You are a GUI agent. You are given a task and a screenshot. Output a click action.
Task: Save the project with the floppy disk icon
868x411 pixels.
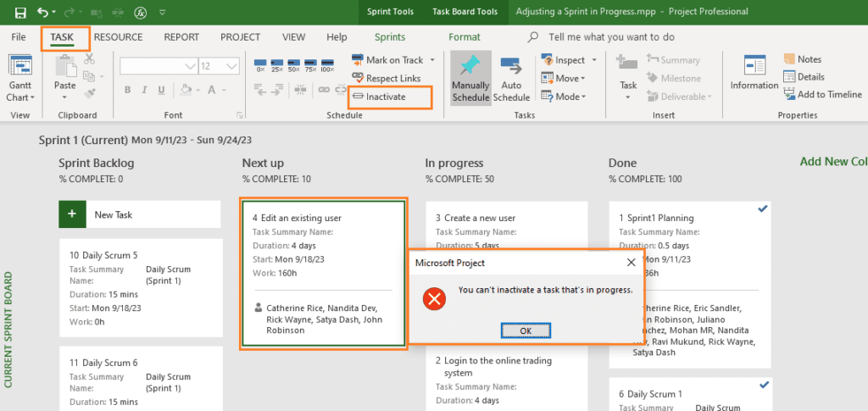(20, 12)
